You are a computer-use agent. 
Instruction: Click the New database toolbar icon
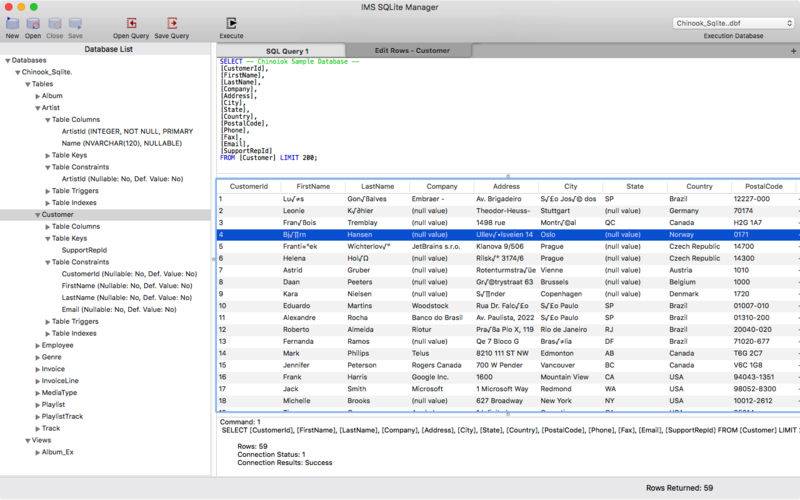[x=12, y=23]
